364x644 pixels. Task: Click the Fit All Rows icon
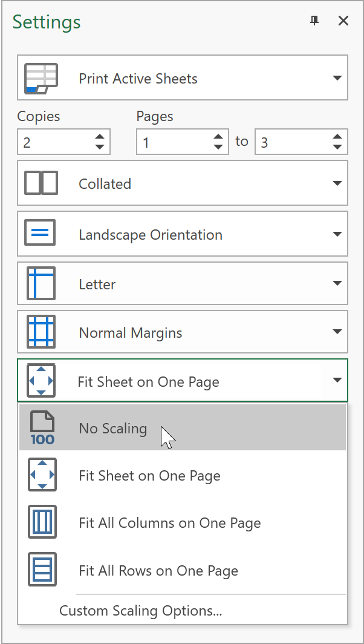point(42,570)
